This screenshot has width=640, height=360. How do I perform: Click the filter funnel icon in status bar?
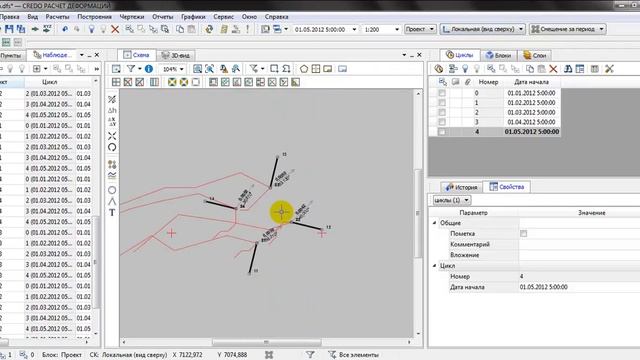click(310, 355)
